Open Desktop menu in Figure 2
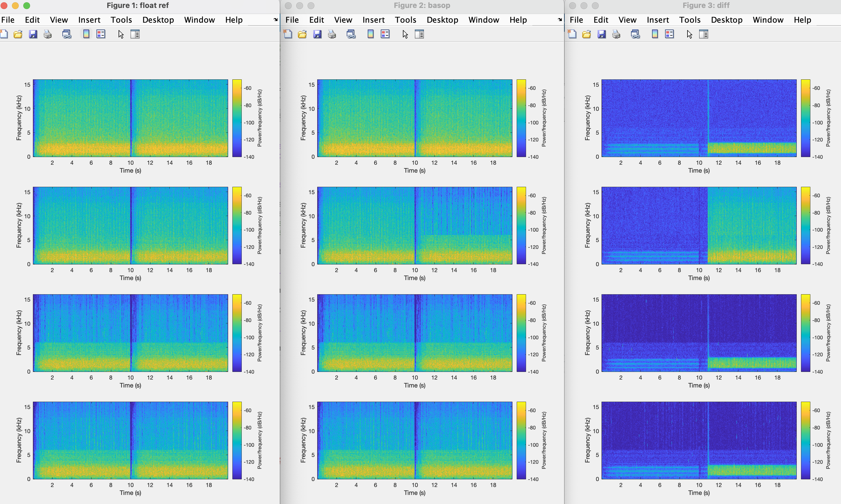Screen dimensions: 841x504 click(442, 20)
